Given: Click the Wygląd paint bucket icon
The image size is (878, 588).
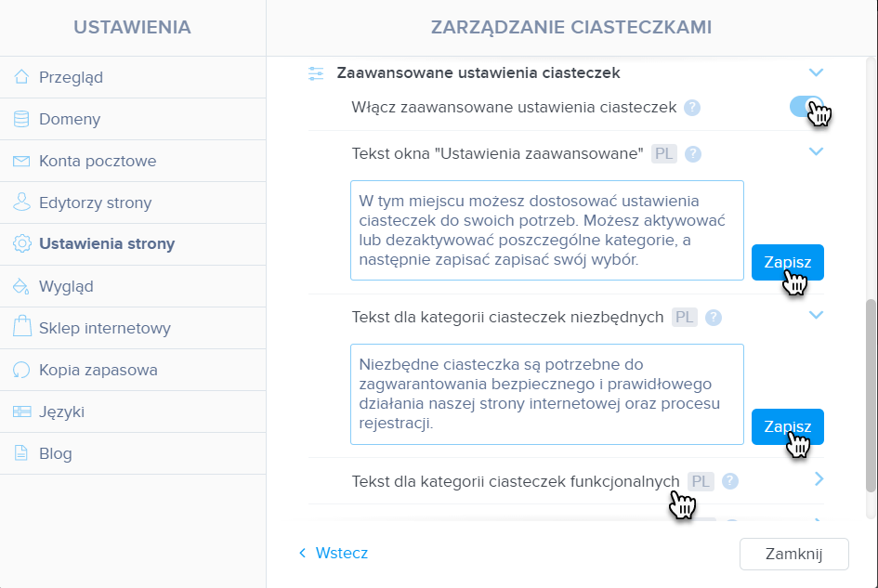Looking at the screenshot, I should tap(21, 286).
